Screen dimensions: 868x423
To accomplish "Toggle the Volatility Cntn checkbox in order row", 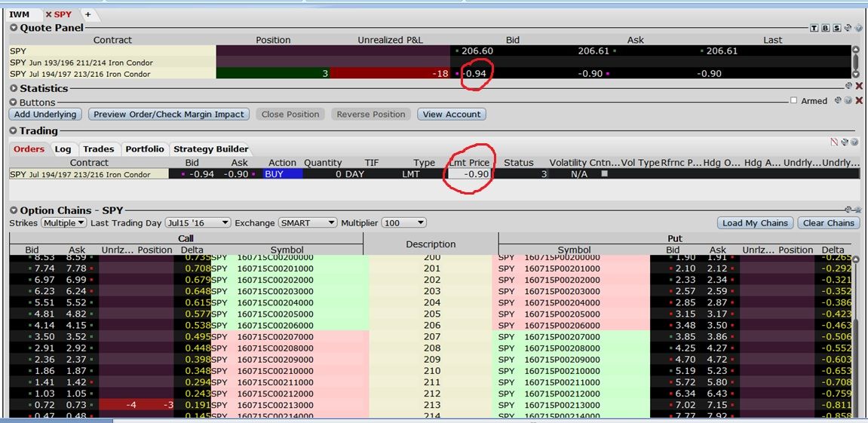I will [x=604, y=174].
